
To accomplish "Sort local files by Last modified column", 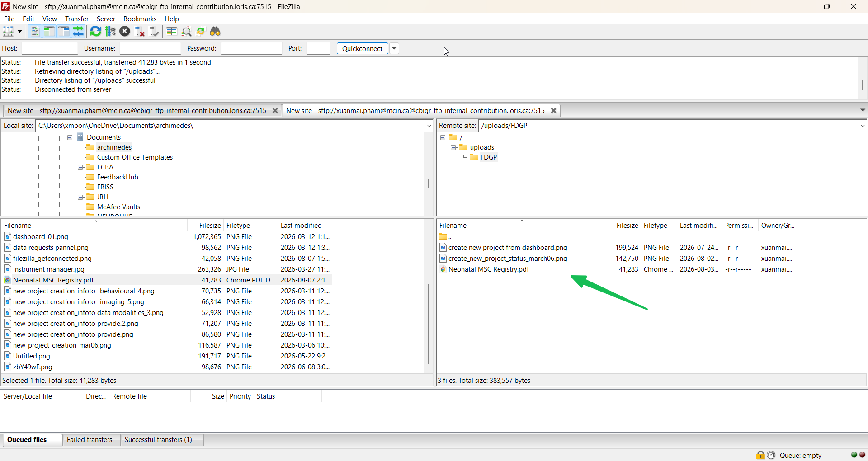I will (x=305, y=226).
